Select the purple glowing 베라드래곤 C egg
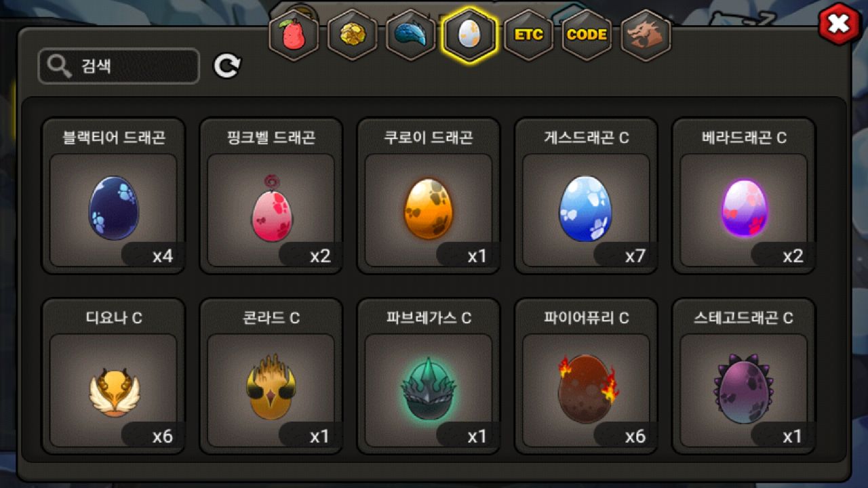Screen dimensions: 868x488 [x=744, y=197]
